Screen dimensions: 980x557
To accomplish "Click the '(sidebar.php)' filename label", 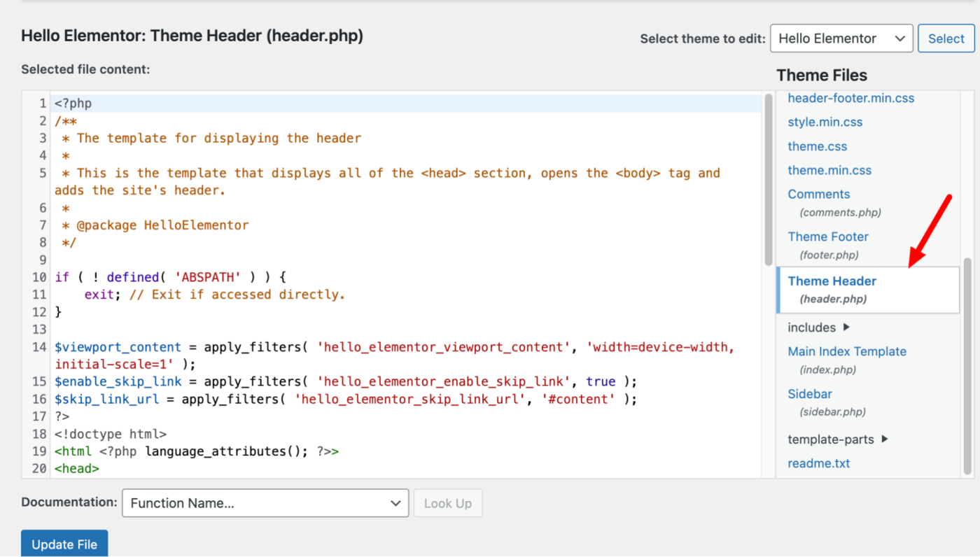I will click(832, 411).
